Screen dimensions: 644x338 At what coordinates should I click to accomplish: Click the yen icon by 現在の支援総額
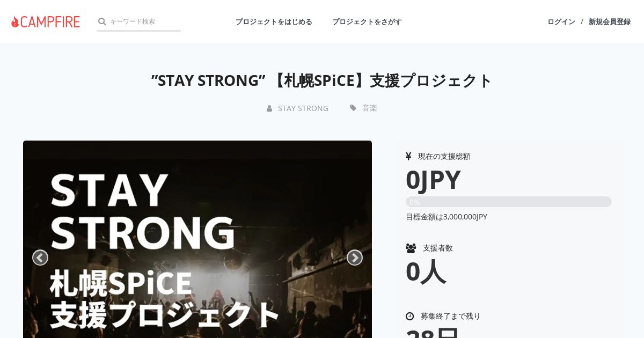tap(408, 156)
